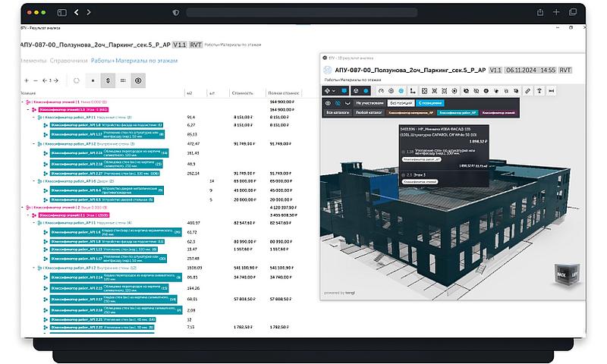Toggle the eye visibility icon in filter bar

(x=329, y=102)
